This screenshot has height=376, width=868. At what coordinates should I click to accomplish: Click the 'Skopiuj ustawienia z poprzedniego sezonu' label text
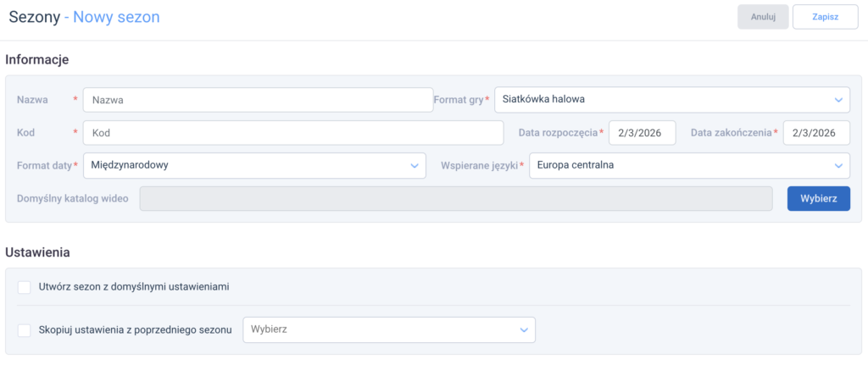click(x=136, y=329)
